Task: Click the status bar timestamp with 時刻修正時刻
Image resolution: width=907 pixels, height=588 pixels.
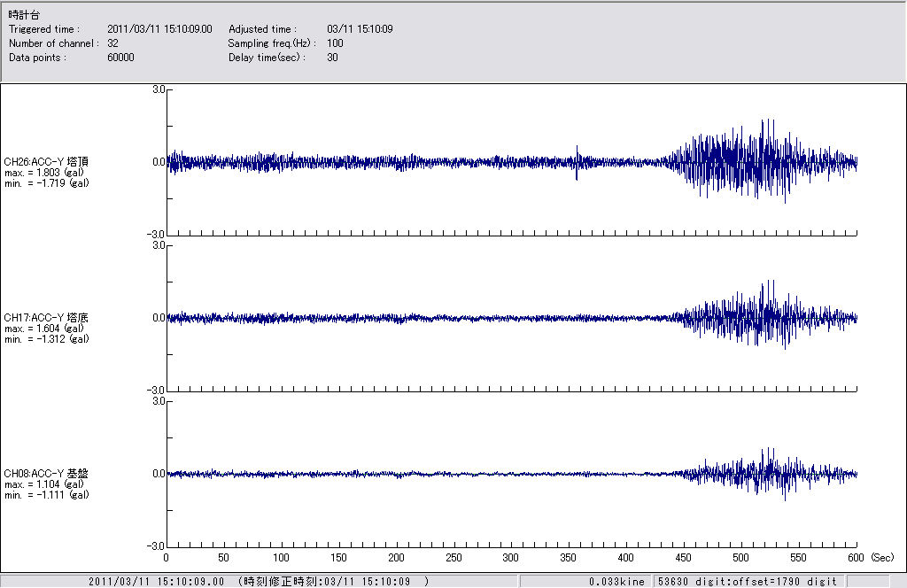Action: click(x=259, y=581)
